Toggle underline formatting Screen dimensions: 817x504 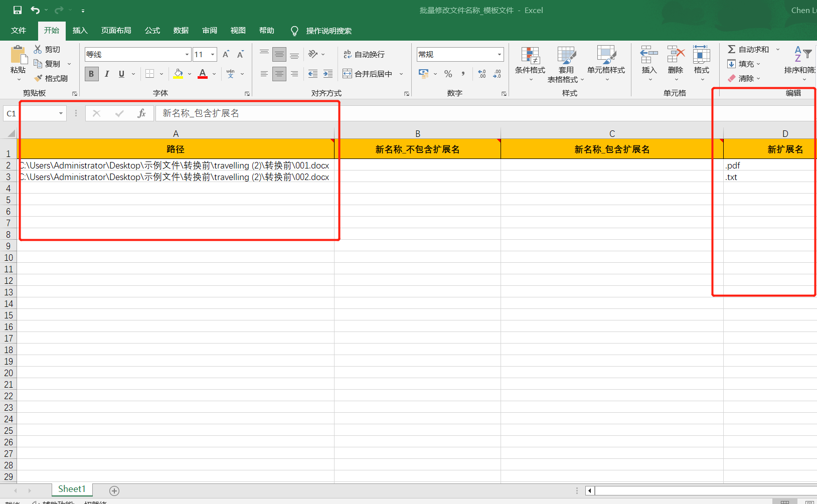pos(121,74)
